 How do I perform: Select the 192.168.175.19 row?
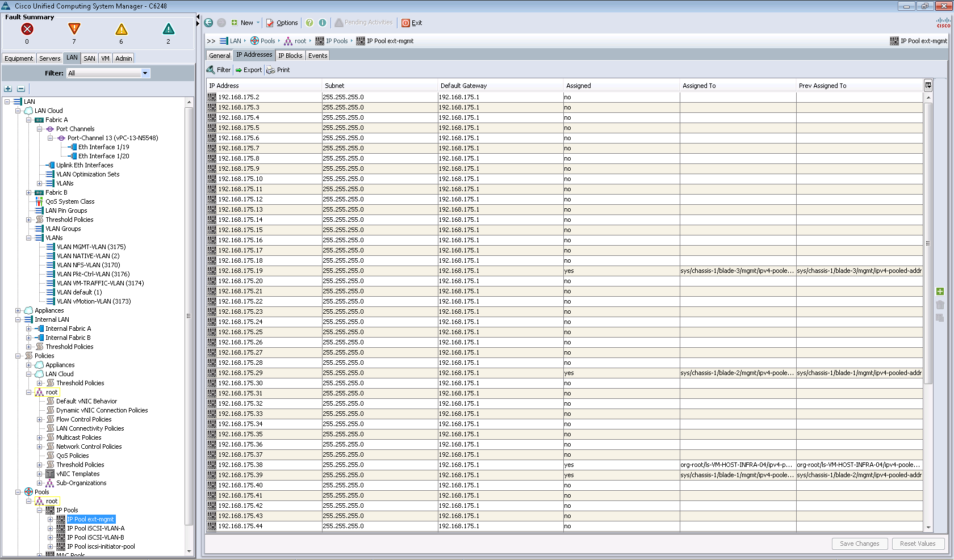coord(564,271)
